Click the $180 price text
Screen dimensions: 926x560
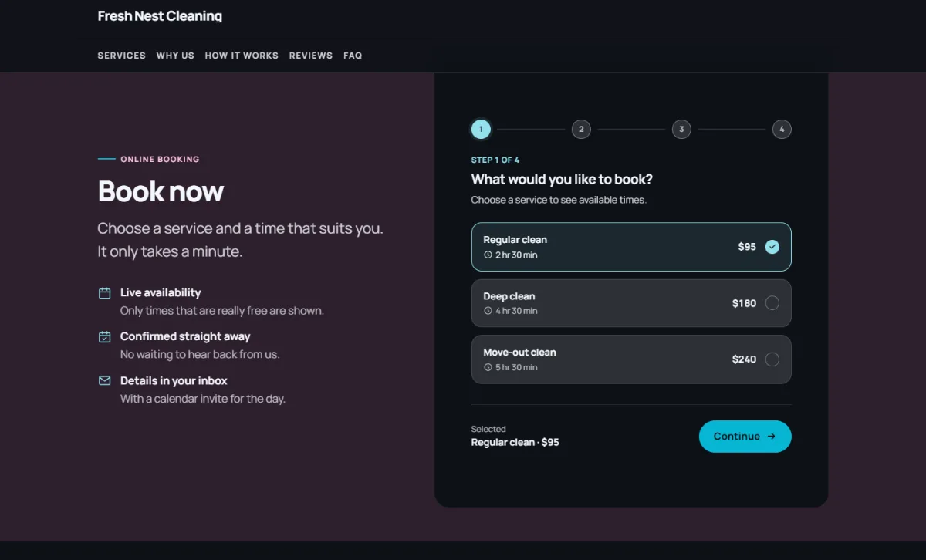[745, 303]
